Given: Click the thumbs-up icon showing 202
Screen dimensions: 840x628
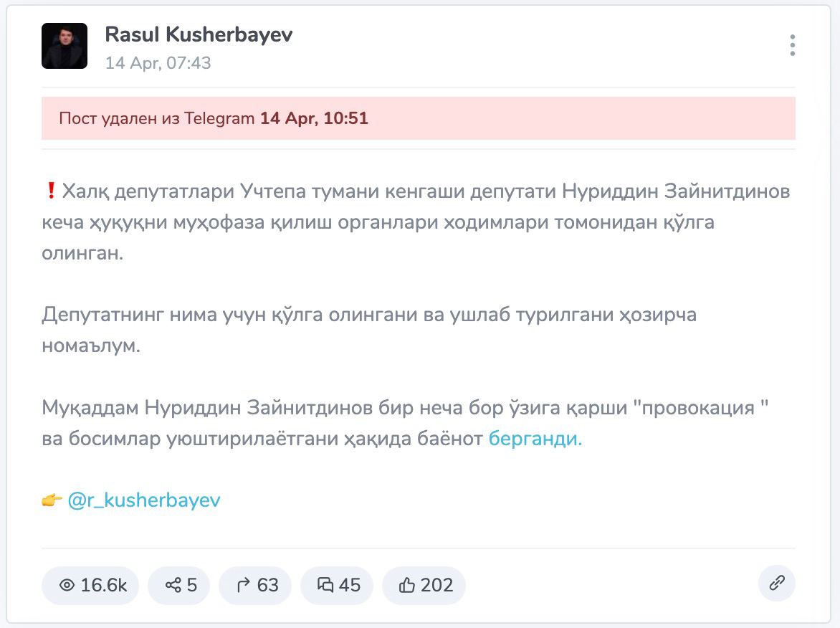Looking at the screenshot, I should pos(407,586).
